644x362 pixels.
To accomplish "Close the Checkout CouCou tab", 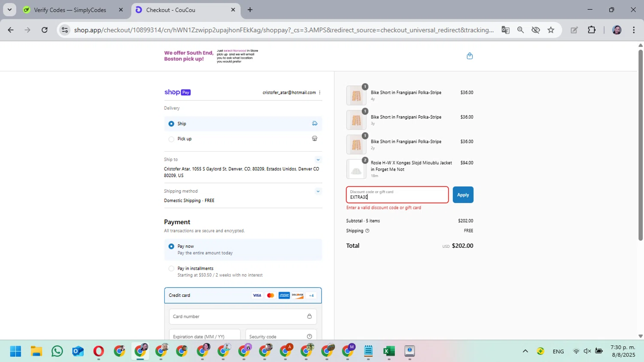I will [233, 10].
